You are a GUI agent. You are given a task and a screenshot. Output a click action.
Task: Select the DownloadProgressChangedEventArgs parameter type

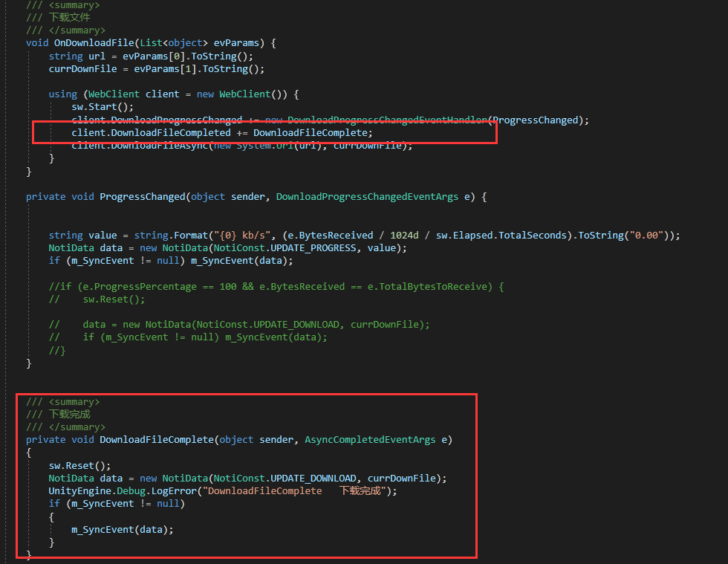[x=367, y=197]
